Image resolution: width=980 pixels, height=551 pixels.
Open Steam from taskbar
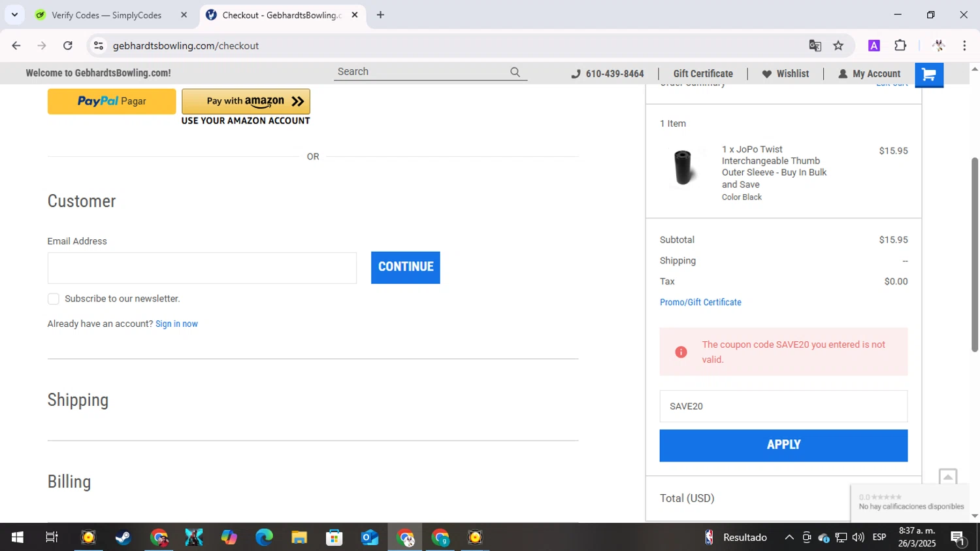[x=123, y=537]
